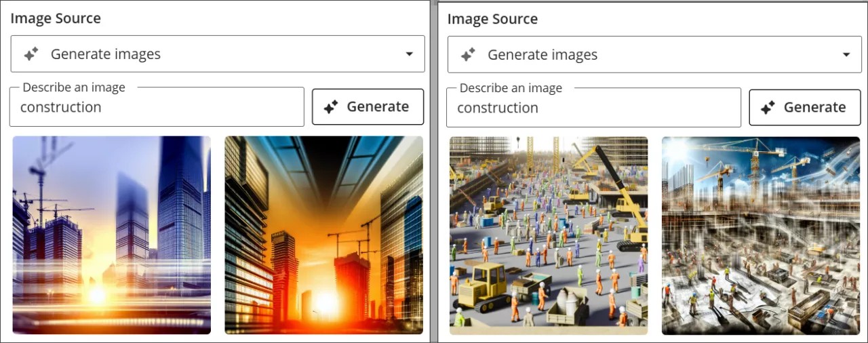The image size is (868, 343).
Task: Click the sparkle icon in the left Generate images selector
Action: point(31,54)
